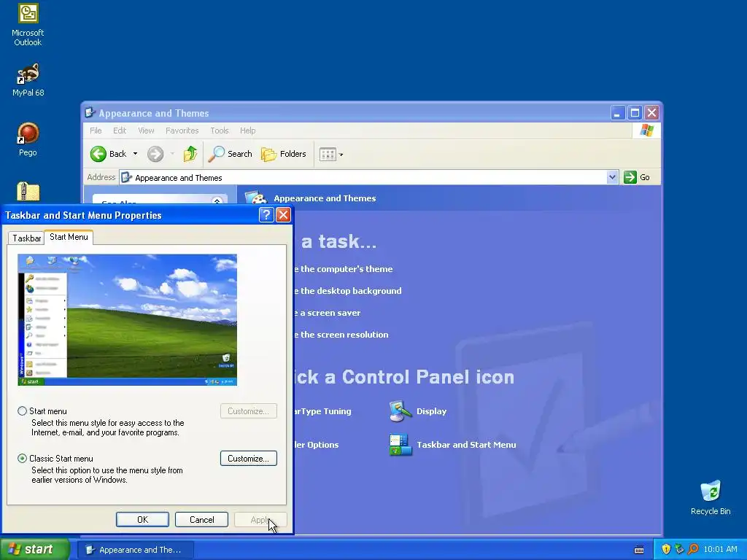
Task: Click the Up folder toolbar icon
Action: click(190, 154)
